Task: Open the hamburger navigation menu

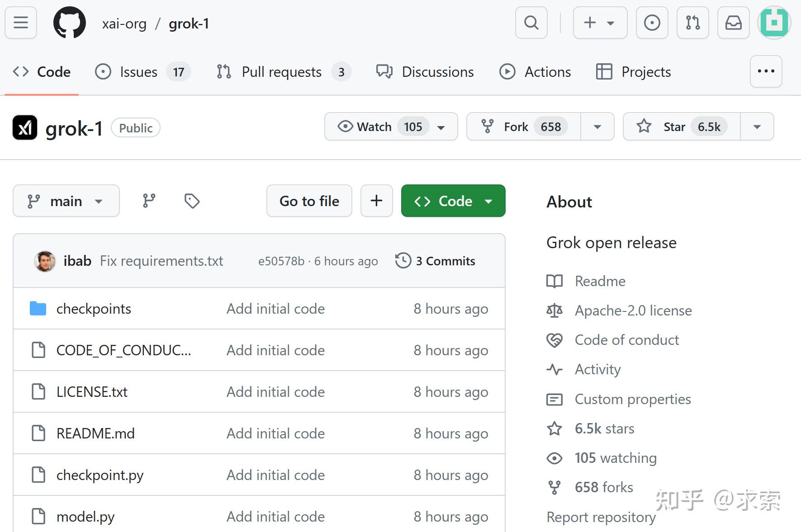Action: (21, 23)
